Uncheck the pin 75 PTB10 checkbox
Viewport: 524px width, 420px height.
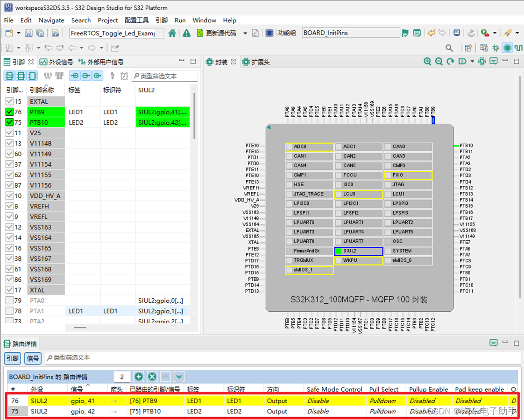click(9, 122)
